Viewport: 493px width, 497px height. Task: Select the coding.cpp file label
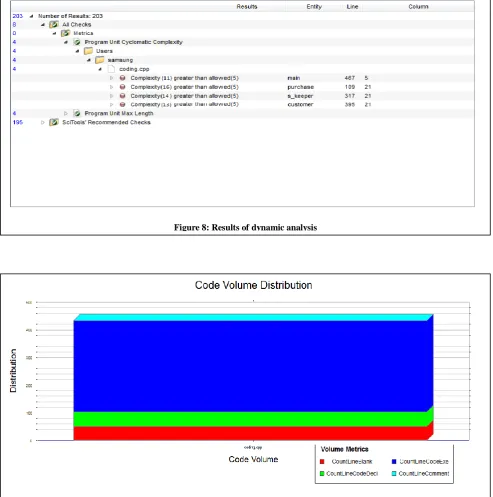click(134, 69)
